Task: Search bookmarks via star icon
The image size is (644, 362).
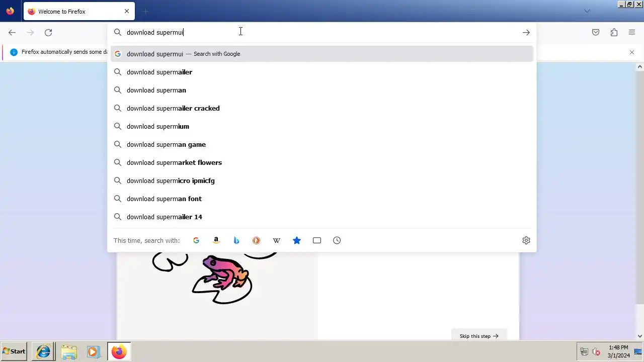Action: click(297, 240)
